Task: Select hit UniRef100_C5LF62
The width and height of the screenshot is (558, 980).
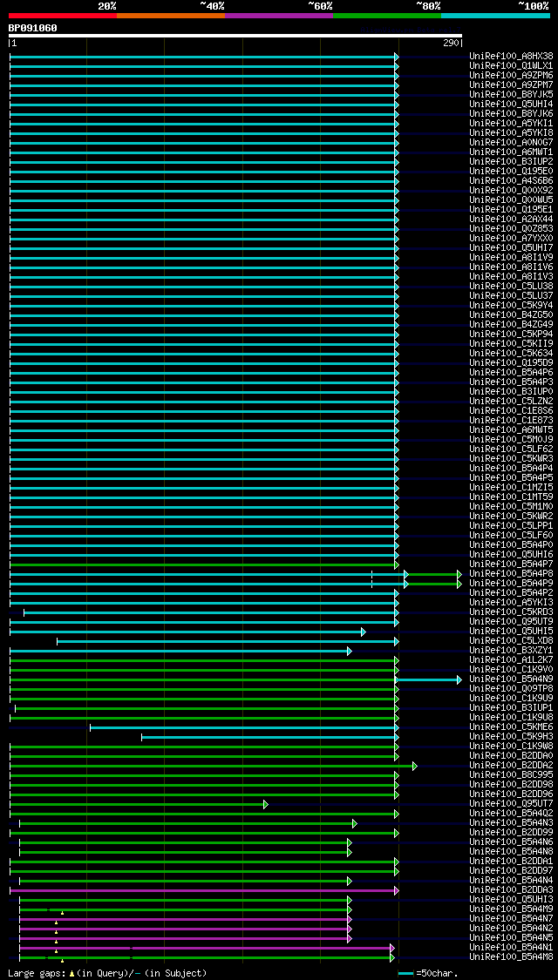Action: point(511,449)
